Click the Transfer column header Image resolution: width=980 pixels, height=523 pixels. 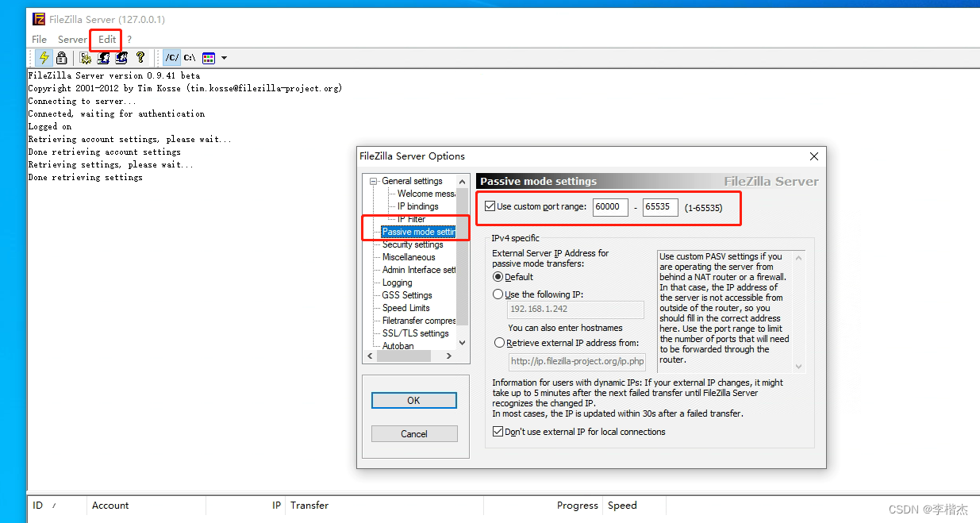(x=385, y=506)
